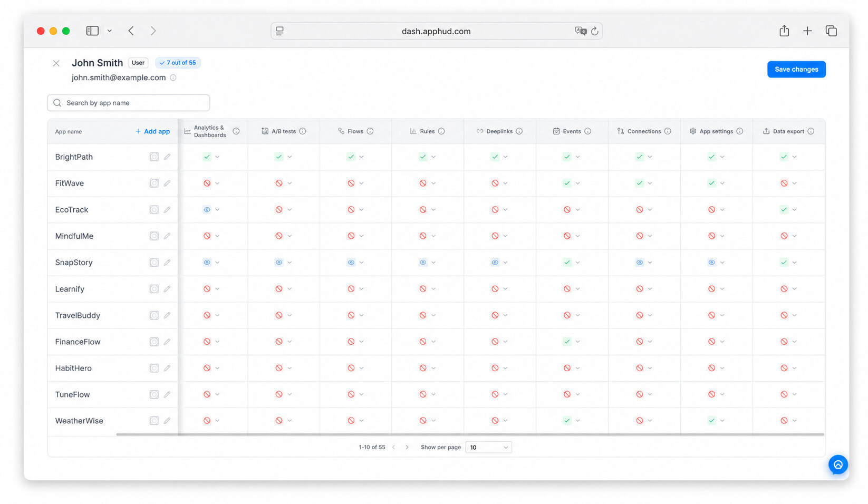The image size is (868, 504).
Task: Open Learnify Data export permission dropdown arrow
Action: click(795, 289)
